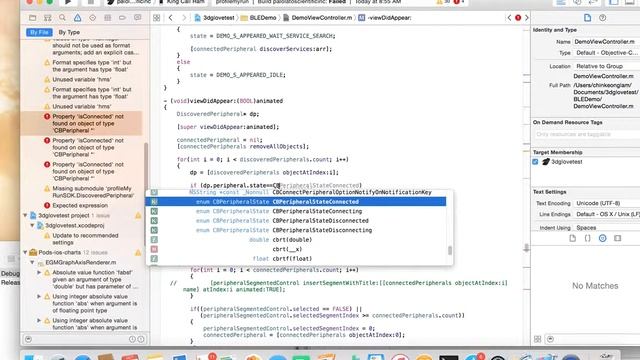
Task: Collapse the 3dglovetest project issues group
Action: pos(25,215)
